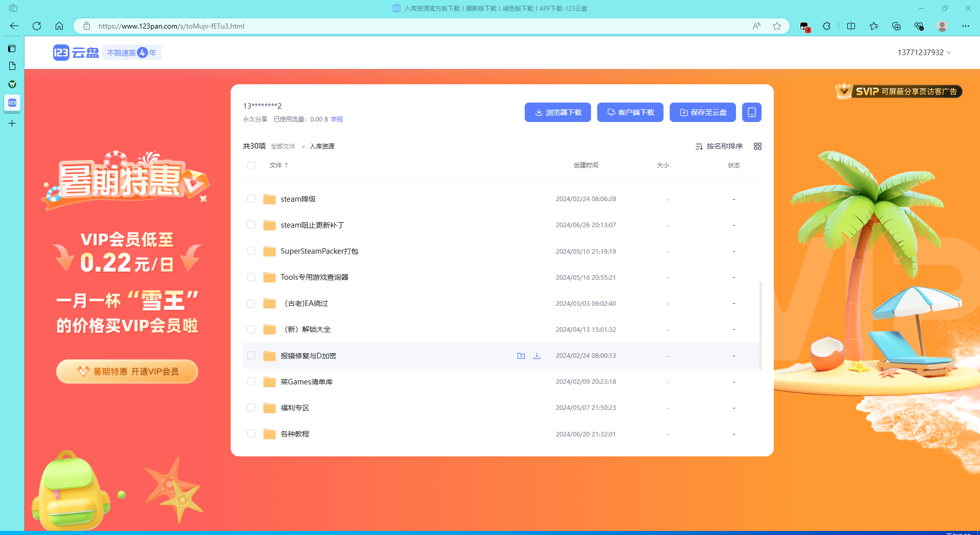
Task: Refresh the page in the browser
Action: (x=37, y=26)
